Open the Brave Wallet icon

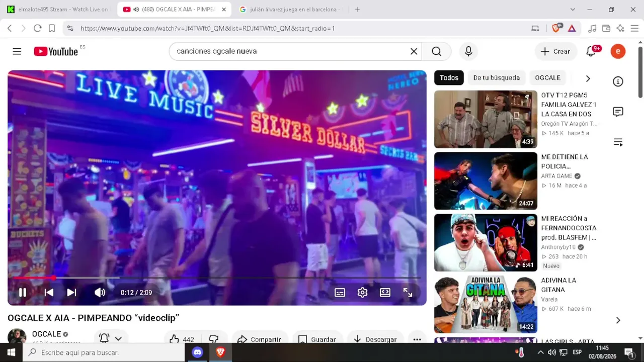tap(606, 28)
